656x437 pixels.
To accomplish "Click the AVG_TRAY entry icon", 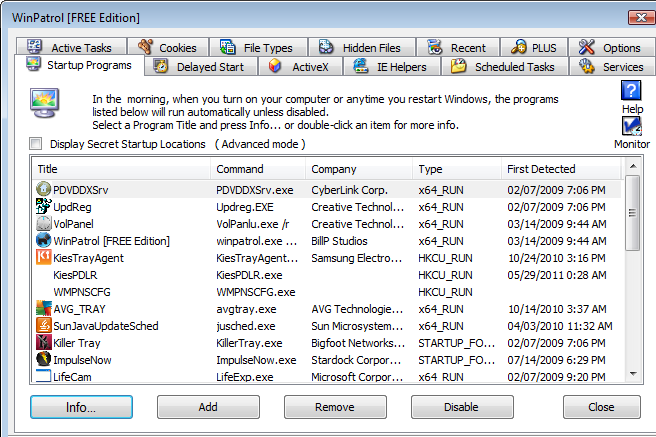I will [x=44, y=308].
